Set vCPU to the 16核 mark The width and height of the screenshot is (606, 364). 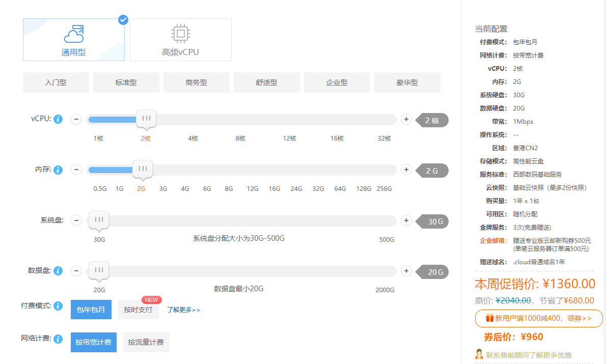point(337,138)
